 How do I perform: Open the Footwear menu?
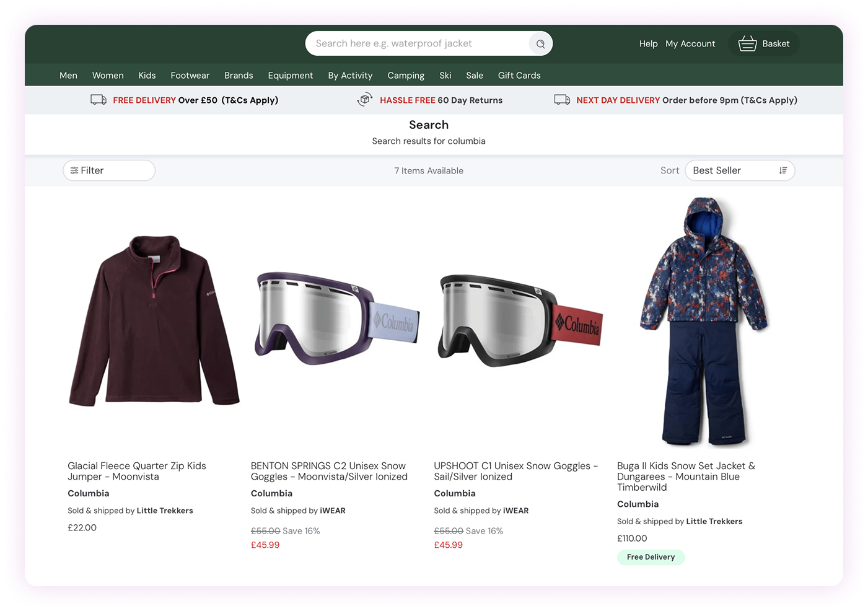(x=190, y=76)
